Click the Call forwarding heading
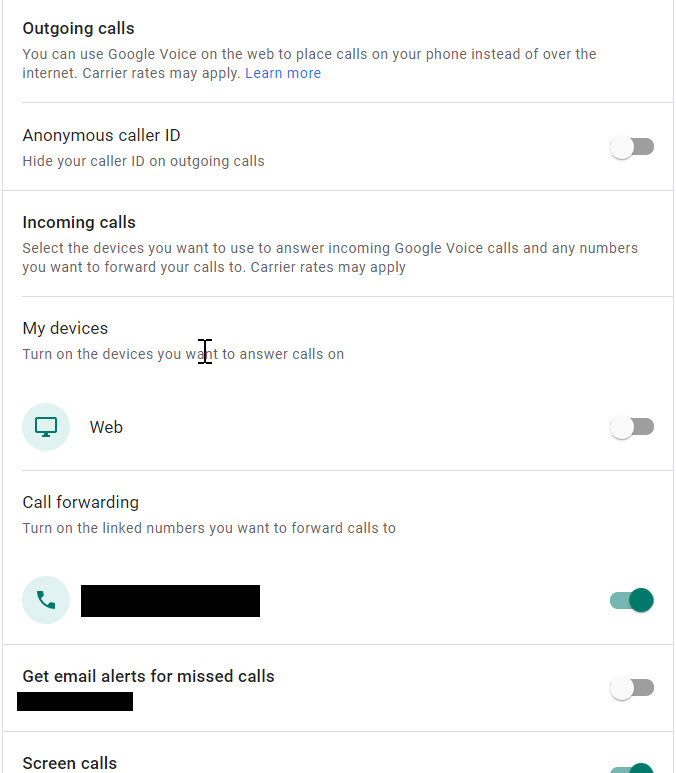This screenshot has height=773, width=676. tap(81, 502)
